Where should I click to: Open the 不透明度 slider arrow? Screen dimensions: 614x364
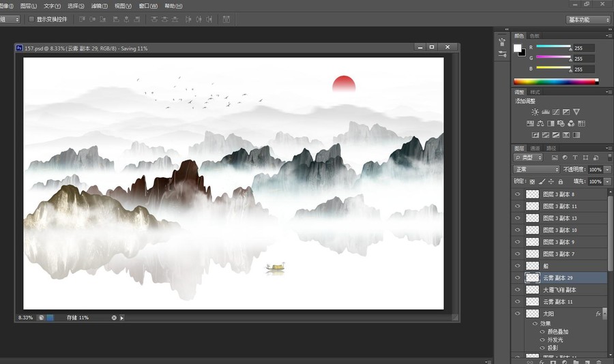click(607, 170)
